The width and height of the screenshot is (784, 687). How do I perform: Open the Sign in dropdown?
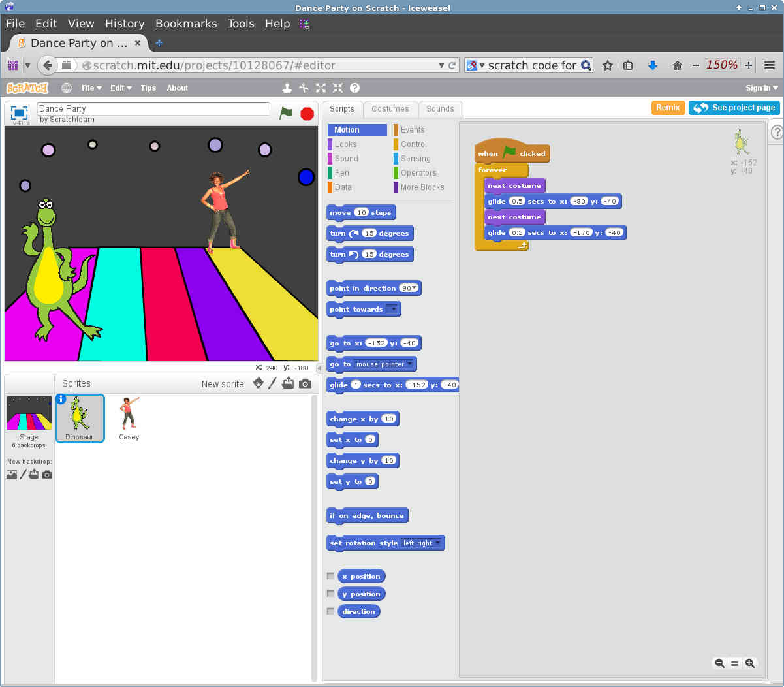(761, 88)
